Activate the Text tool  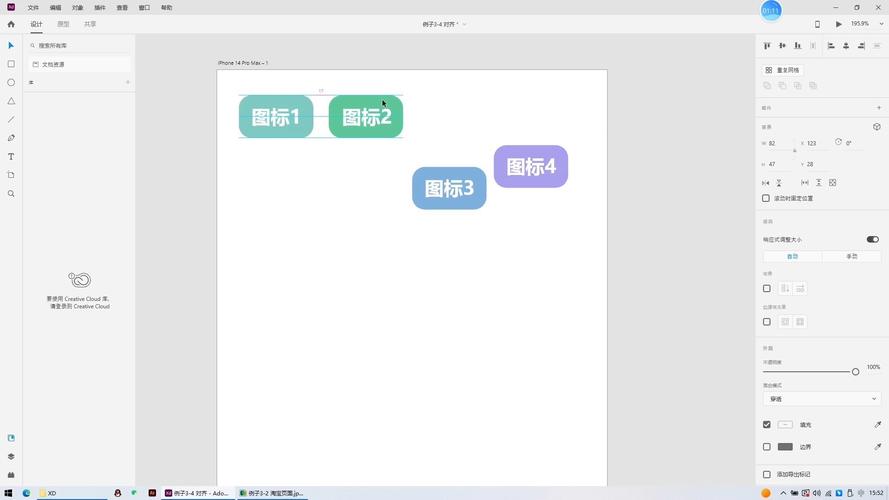pos(11,157)
